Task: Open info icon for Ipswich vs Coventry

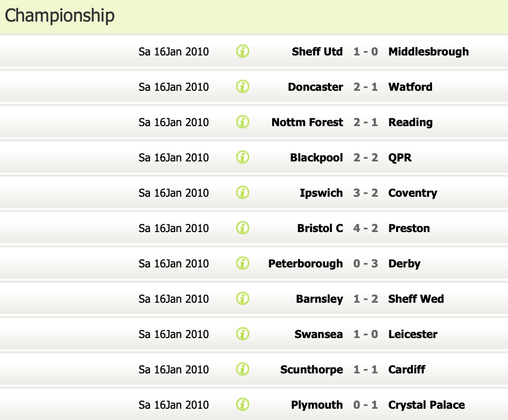Action: [243, 192]
